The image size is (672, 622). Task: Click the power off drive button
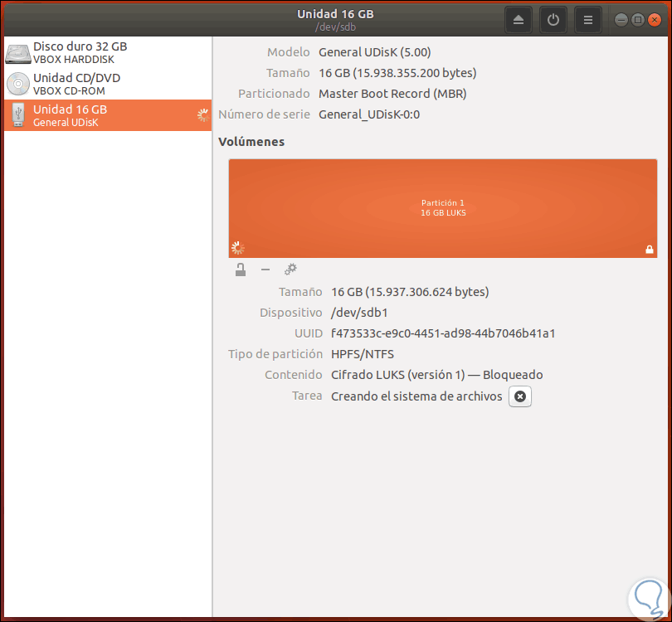pos(553,20)
